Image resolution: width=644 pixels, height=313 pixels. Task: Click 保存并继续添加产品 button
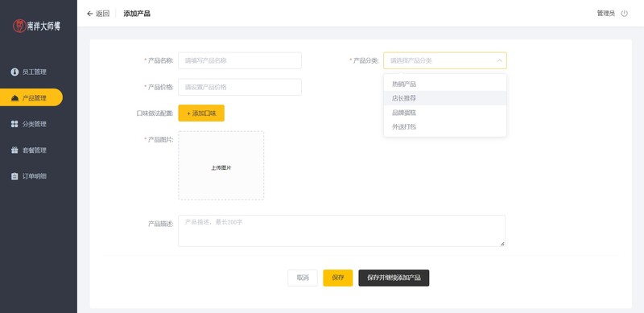click(394, 278)
